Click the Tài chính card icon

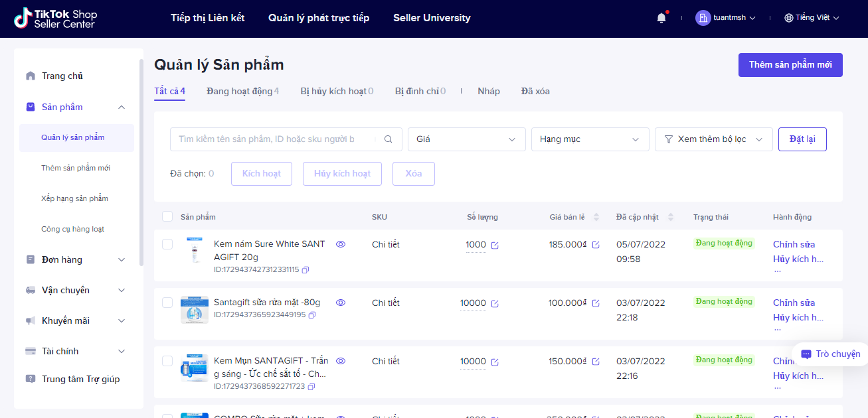coord(31,351)
